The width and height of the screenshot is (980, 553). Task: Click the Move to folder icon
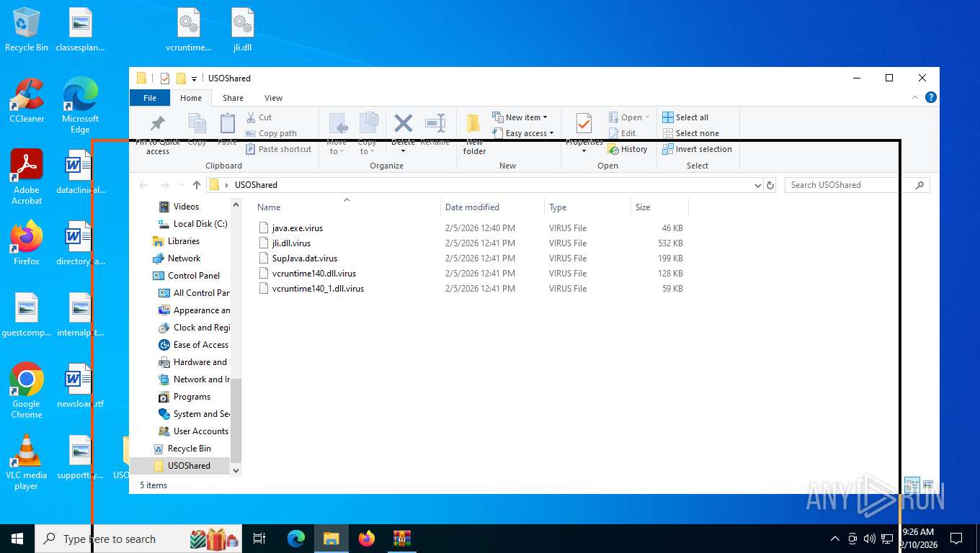(337, 123)
